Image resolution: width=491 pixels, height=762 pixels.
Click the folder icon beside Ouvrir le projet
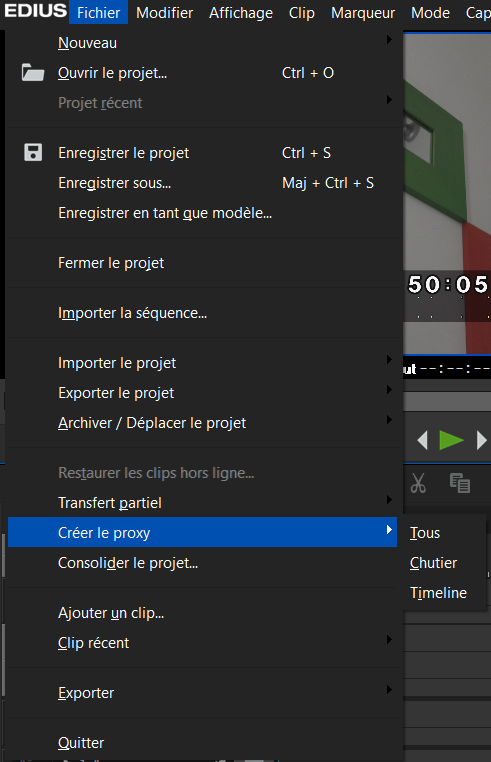click(33, 73)
